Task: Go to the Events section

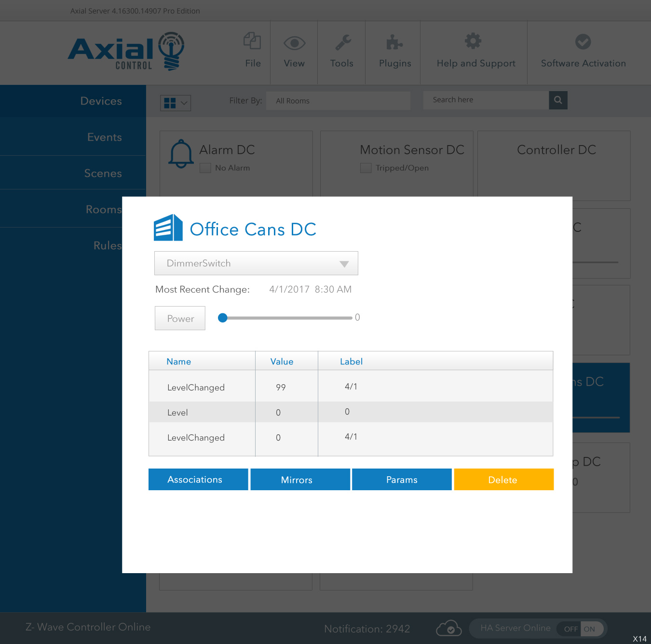Action: [104, 137]
